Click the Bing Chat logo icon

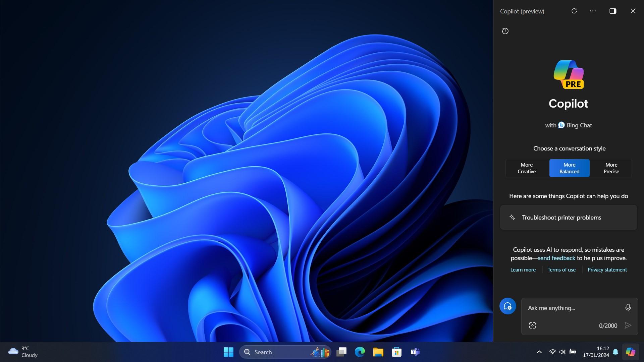click(561, 125)
